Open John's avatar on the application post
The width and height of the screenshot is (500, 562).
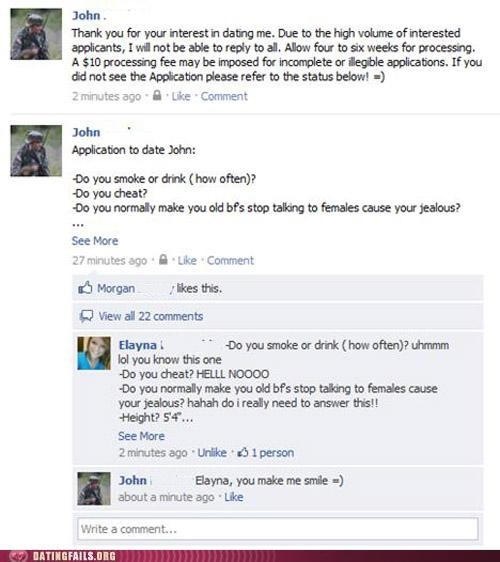36,151
